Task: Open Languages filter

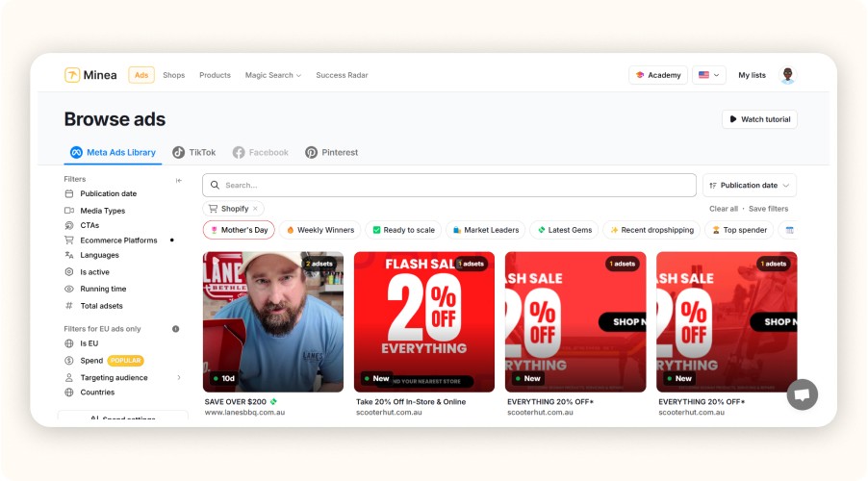Action: [99, 255]
